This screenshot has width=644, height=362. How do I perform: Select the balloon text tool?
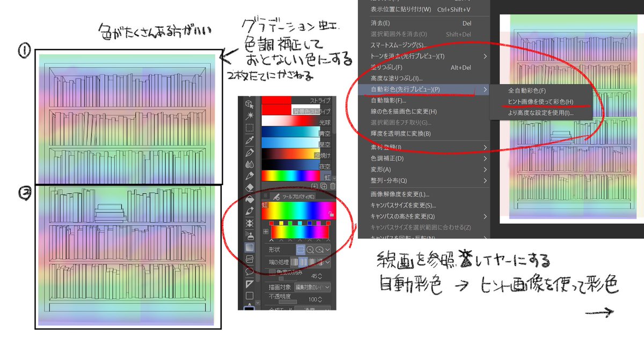click(x=250, y=271)
